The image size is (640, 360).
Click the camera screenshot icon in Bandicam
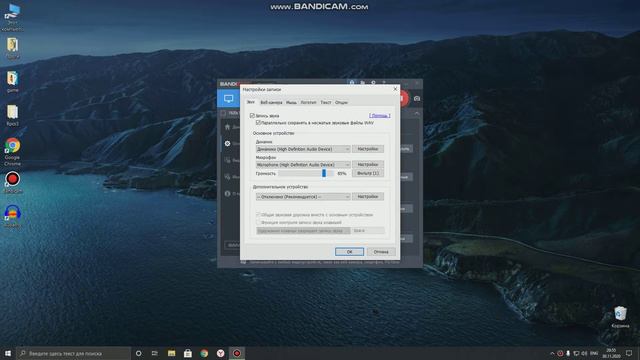click(417, 98)
